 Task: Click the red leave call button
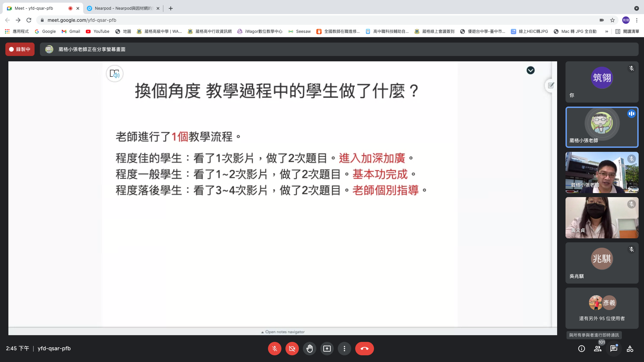pyautogui.click(x=364, y=349)
